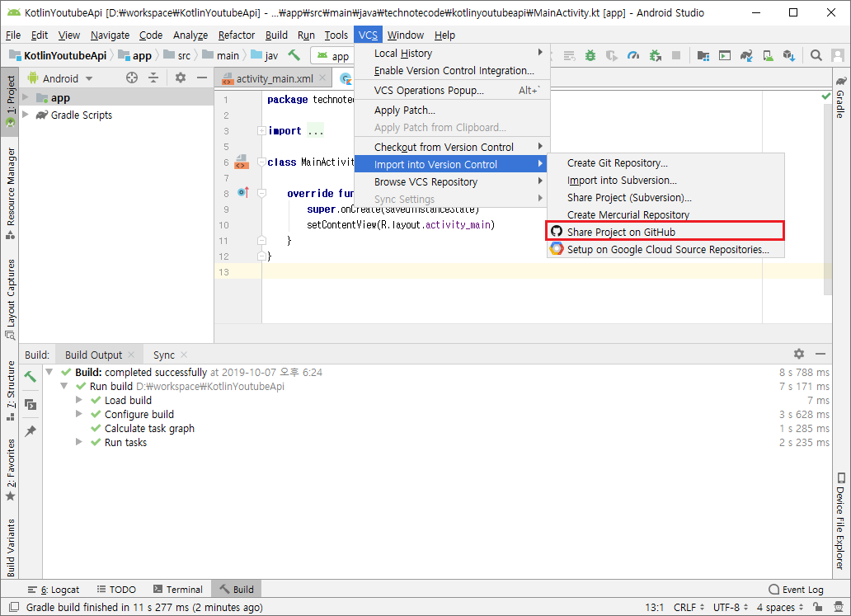Screen dimensions: 851x616
Task: Click the Apply Changes shield icon
Action: tap(612, 55)
